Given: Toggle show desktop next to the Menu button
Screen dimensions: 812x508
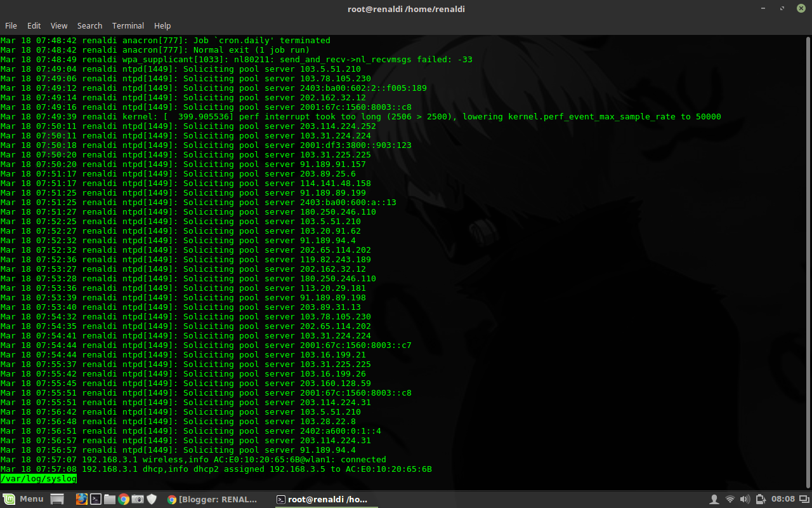Looking at the screenshot, I should click(56, 499).
